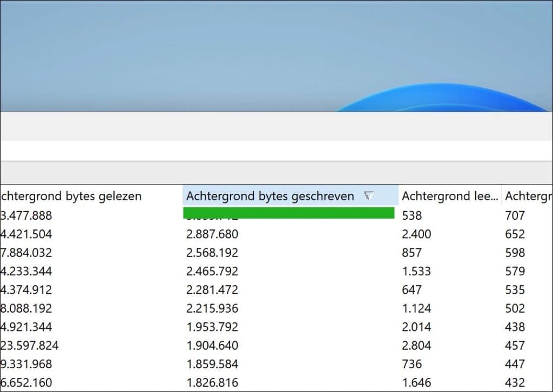Image resolution: width=553 pixels, height=392 pixels.
Task: Select the value 23.597.824
Action: pos(29,346)
